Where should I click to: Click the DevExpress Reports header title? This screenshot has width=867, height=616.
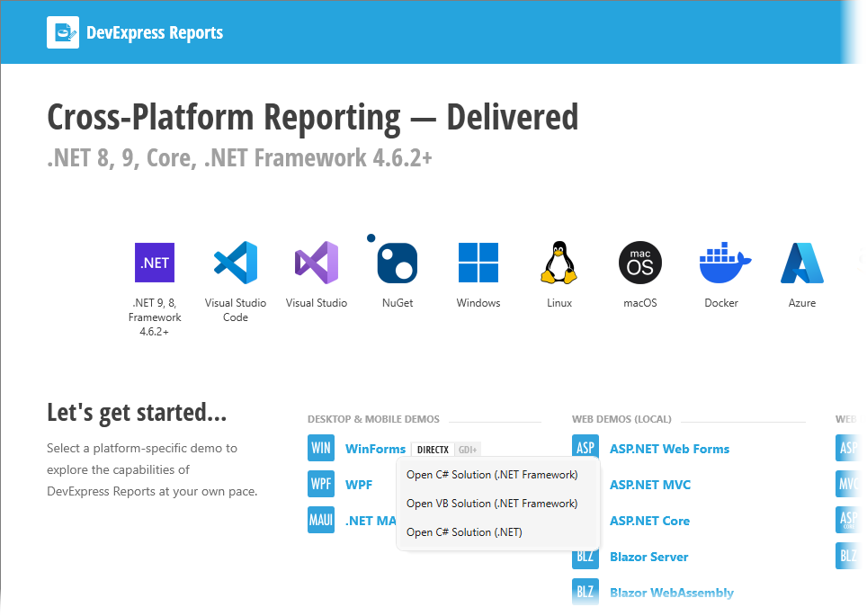[x=155, y=32]
